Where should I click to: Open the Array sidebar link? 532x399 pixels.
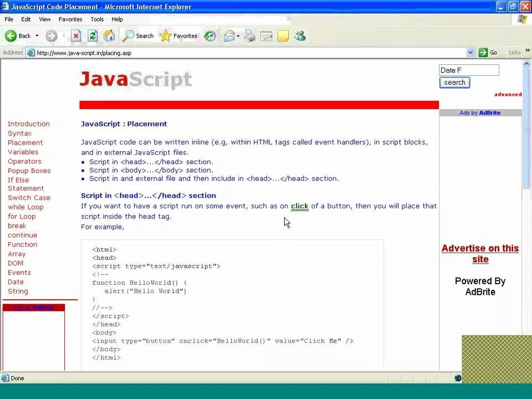click(x=17, y=254)
